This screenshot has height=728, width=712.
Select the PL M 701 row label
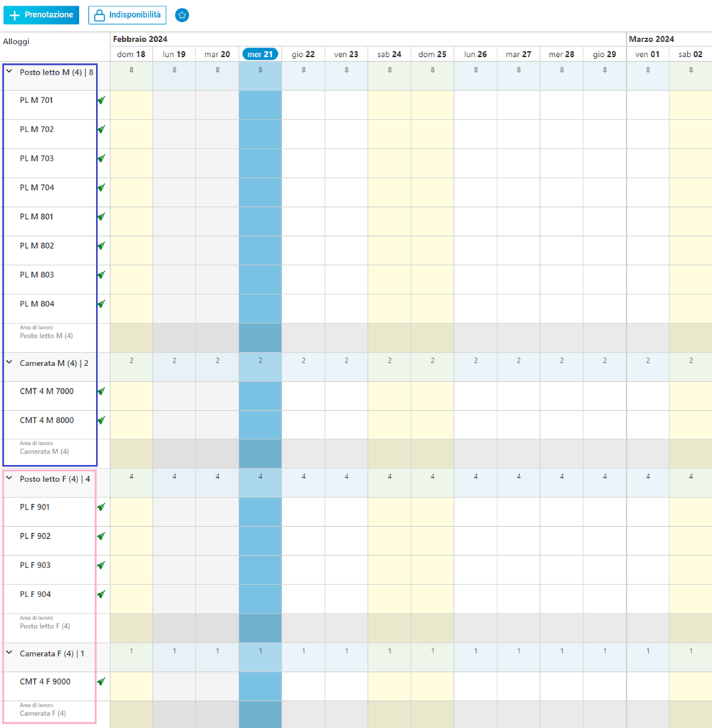(x=36, y=100)
